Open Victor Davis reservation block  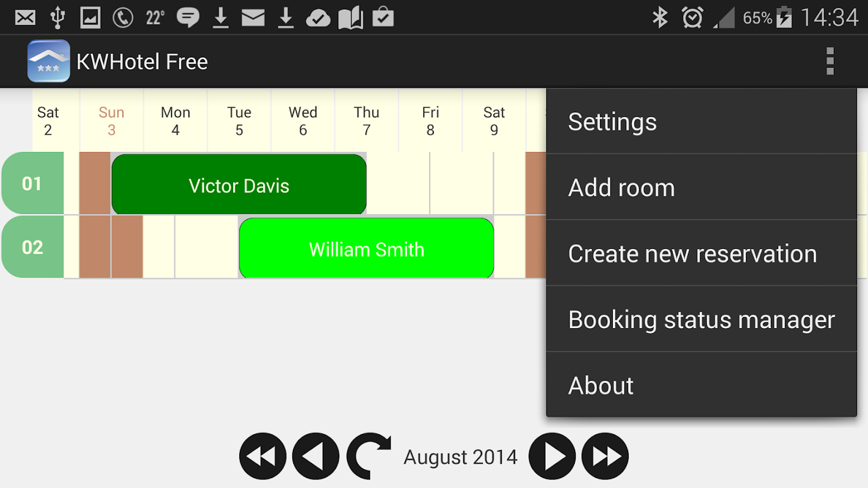point(239,185)
